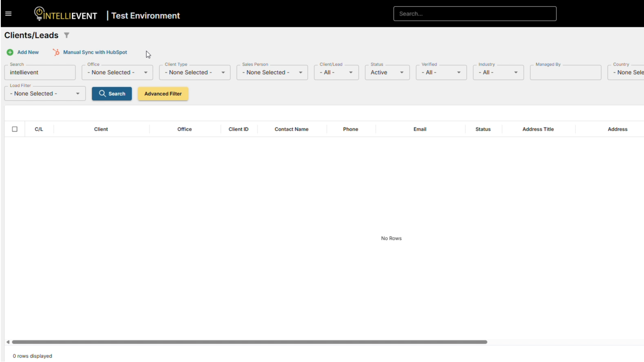Image resolution: width=644 pixels, height=362 pixels.
Task: Sort by the Address Title column header
Action: point(538,129)
